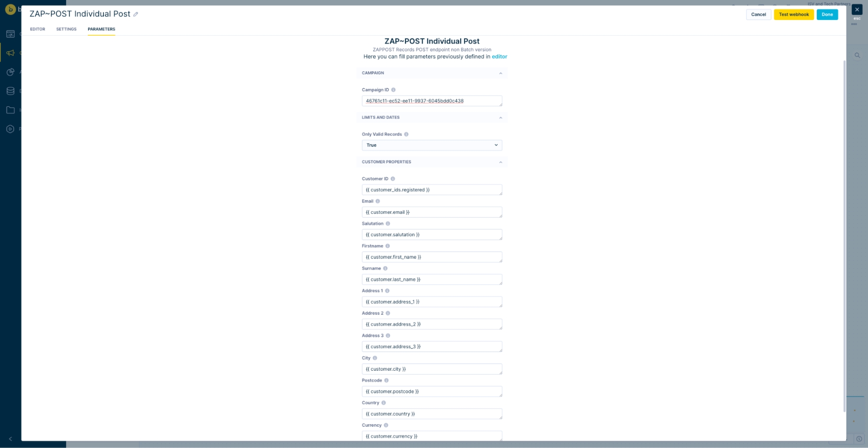Click the folder icon in left sidebar
This screenshot has width=868, height=448.
click(10, 110)
